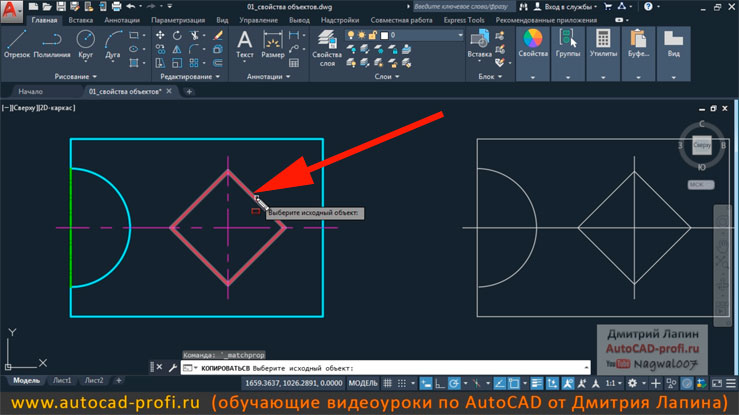This screenshot has height=415, width=739.
Task: Select the Круг (Circle) tool
Action: (85, 44)
